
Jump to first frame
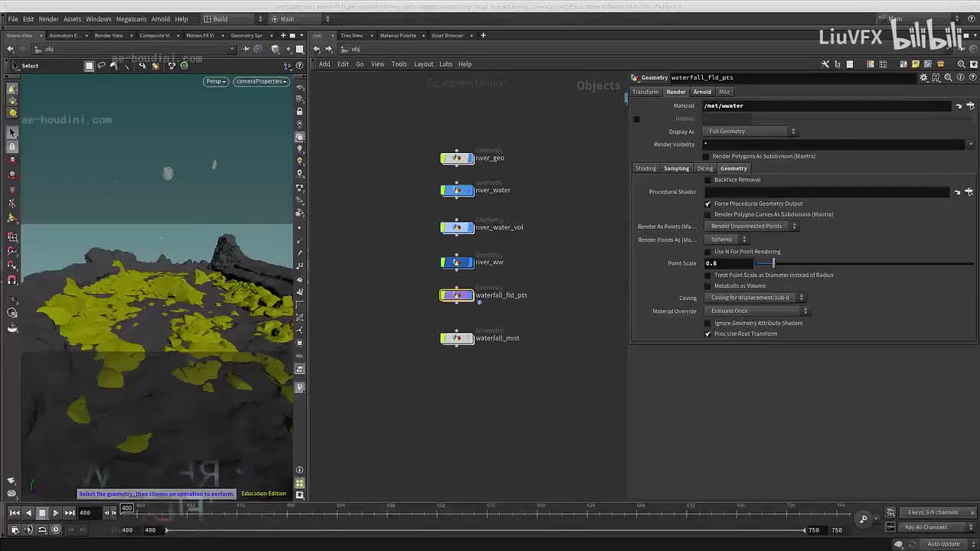click(15, 513)
